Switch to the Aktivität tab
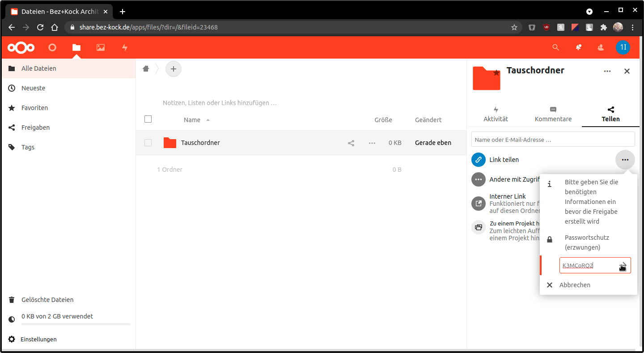 (496, 115)
